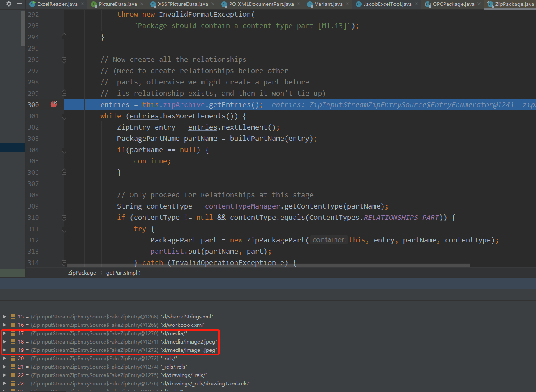Click line number 309 in the gutter

(x=33, y=206)
